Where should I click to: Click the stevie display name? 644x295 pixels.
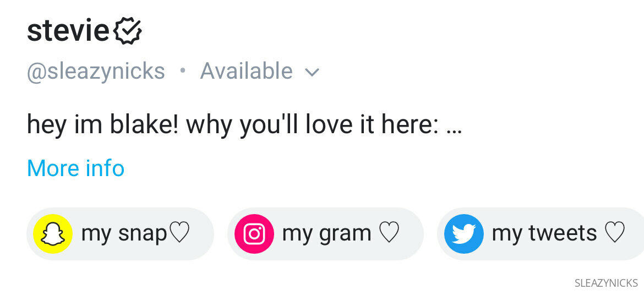pyautogui.click(x=68, y=31)
